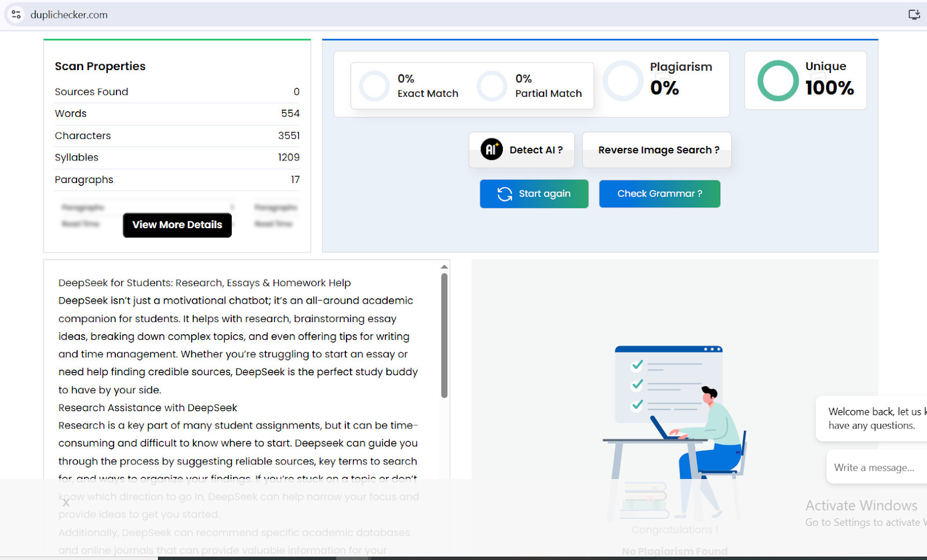Image resolution: width=927 pixels, height=560 pixels.
Task: Click the Exact Match ring indicator
Action: pyautogui.click(x=374, y=86)
